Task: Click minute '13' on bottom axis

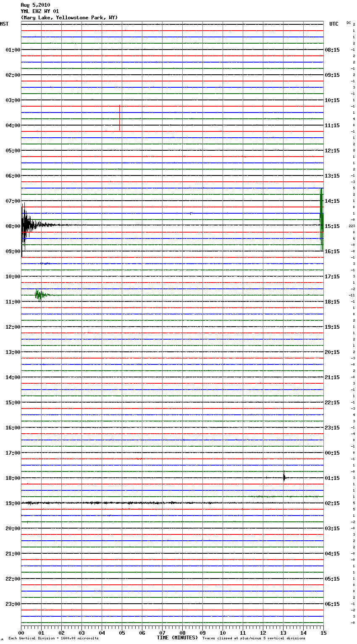Action: tap(283, 633)
